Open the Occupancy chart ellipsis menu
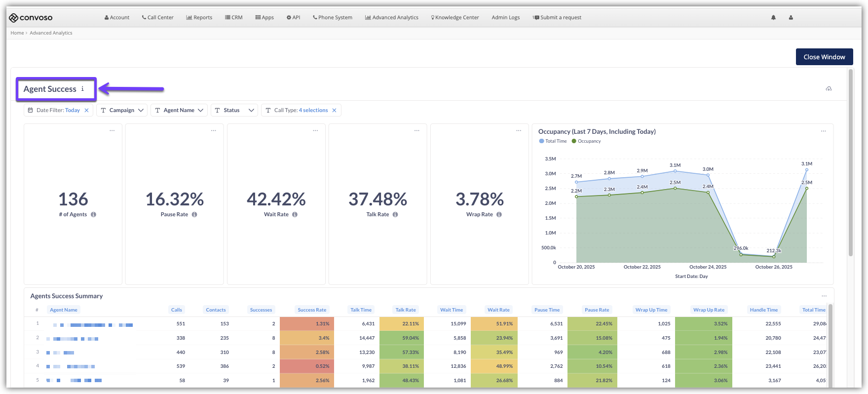Screen dimensions: 868x394 point(823,131)
